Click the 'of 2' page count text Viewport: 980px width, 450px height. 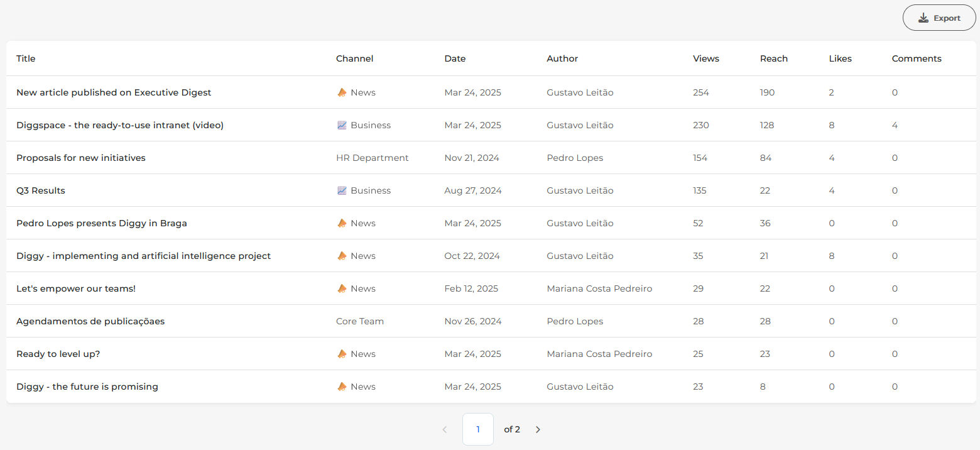pos(512,429)
